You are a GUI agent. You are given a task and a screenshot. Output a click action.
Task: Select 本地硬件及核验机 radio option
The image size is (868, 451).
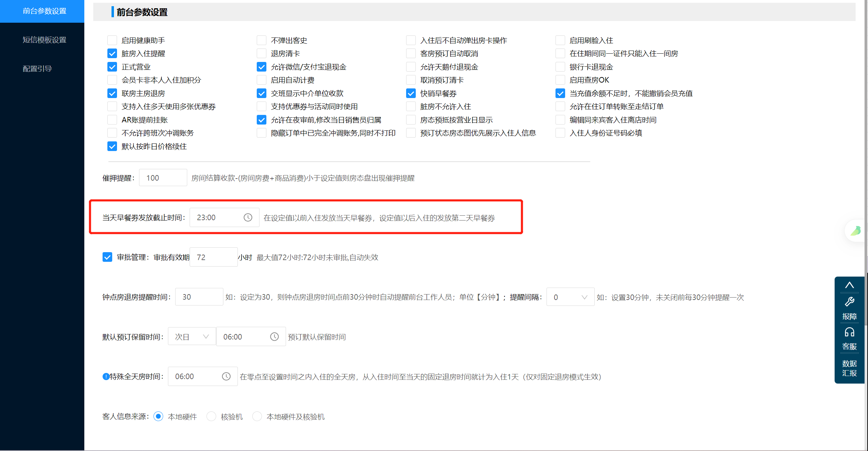(x=257, y=416)
